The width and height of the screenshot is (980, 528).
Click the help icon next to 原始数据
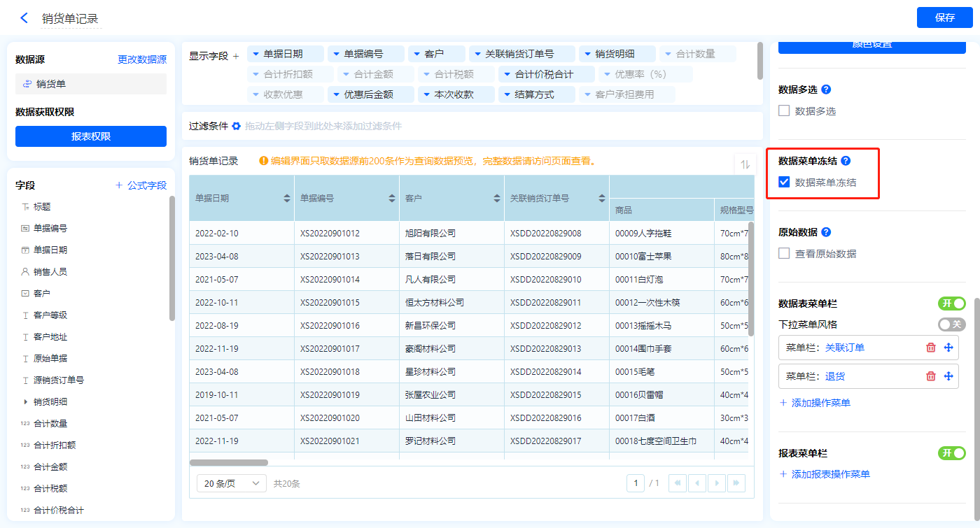(x=826, y=232)
